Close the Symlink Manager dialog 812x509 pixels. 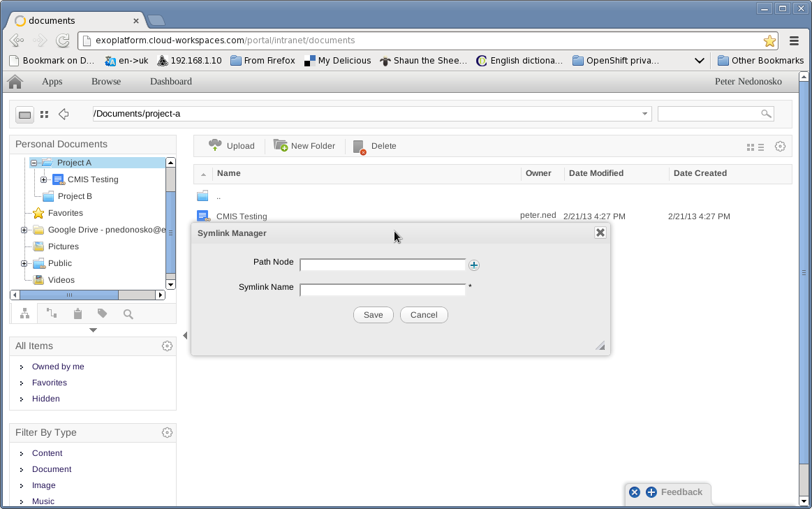coord(600,233)
